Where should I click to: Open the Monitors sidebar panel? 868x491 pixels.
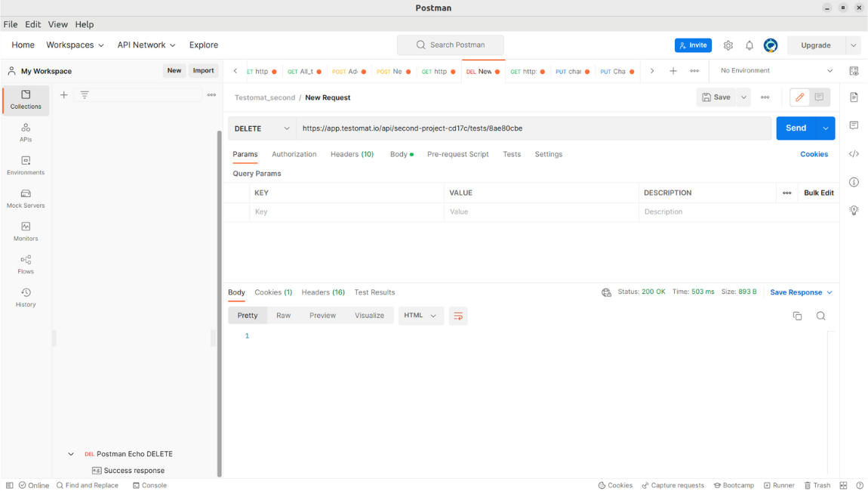(x=26, y=231)
